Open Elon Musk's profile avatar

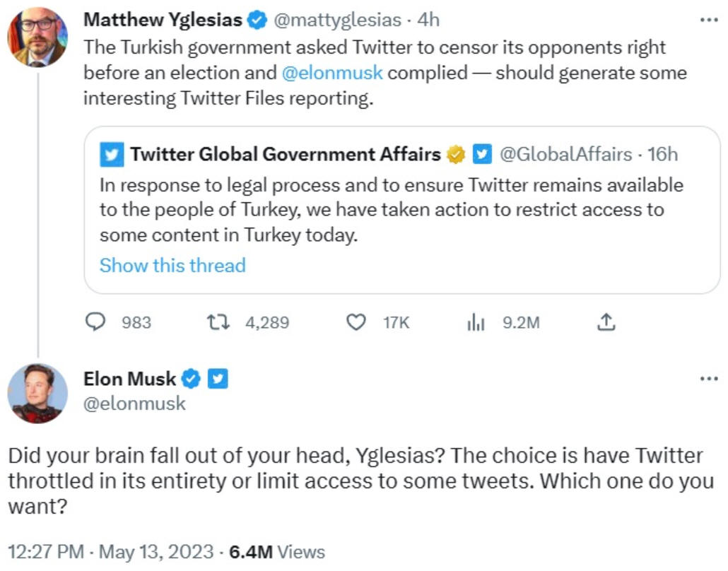37,393
